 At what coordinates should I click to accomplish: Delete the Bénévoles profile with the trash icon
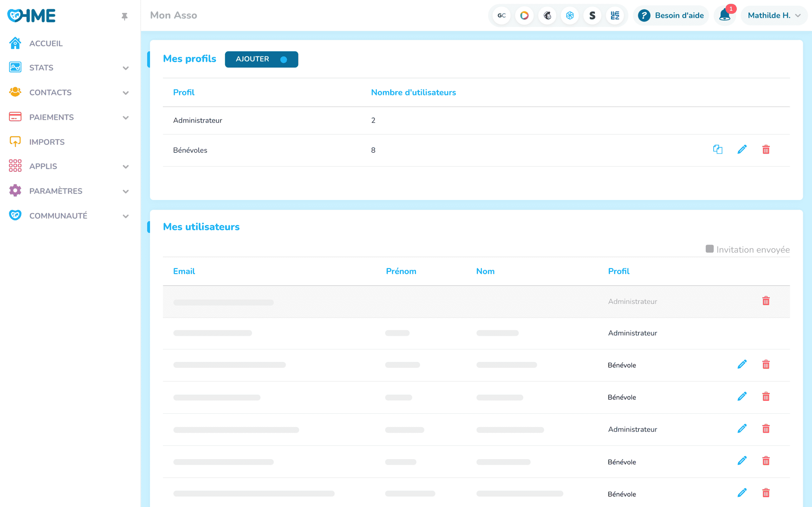coord(766,150)
